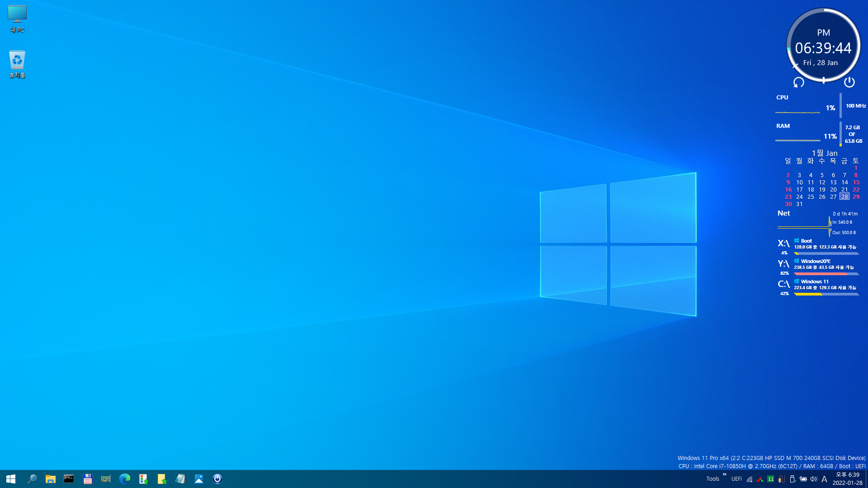868x488 pixels.
Task: Click the C:\ Windows 11 drive entry
Action: point(818,287)
